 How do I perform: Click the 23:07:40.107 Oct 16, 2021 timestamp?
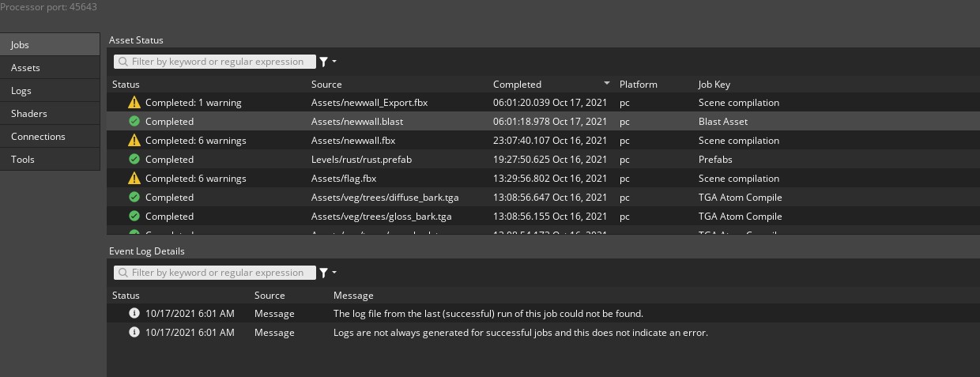pos(550,141)
